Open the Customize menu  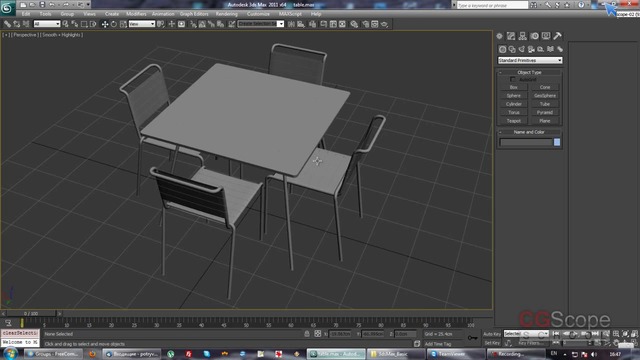(258, 14)
